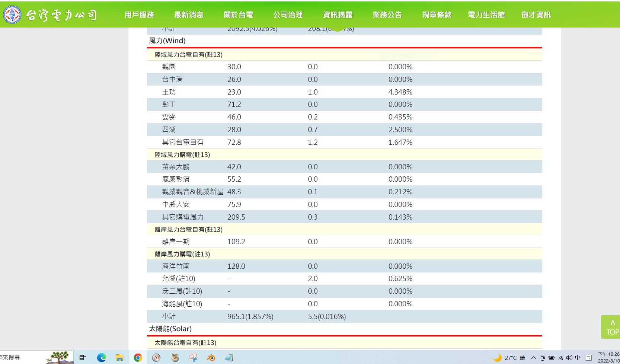Viewport: 620px width, 364px height.
Task: Select the 陸域風力購電(註13) group row
Action: [344, 154]
